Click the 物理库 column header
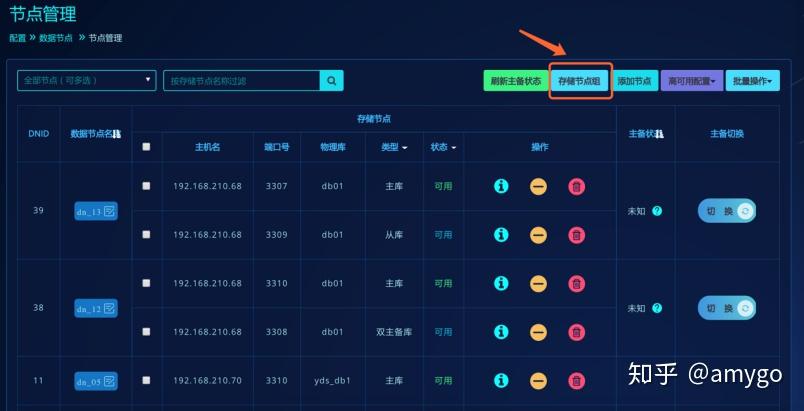 (x=333, y=147)
